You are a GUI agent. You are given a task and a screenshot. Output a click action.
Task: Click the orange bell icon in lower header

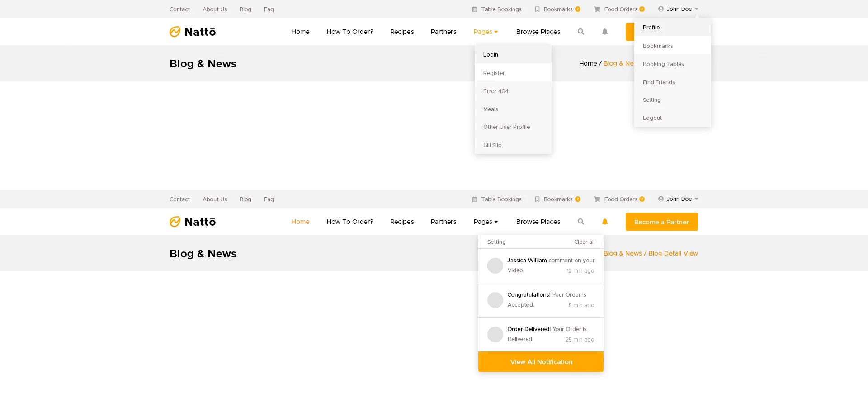[605, 222]
